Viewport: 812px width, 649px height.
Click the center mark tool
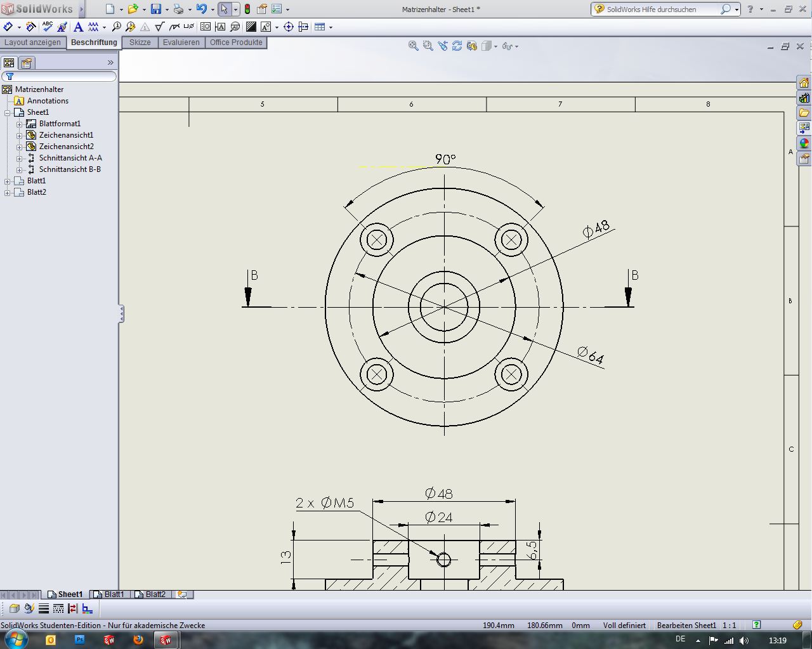click(x=289, y=27)
